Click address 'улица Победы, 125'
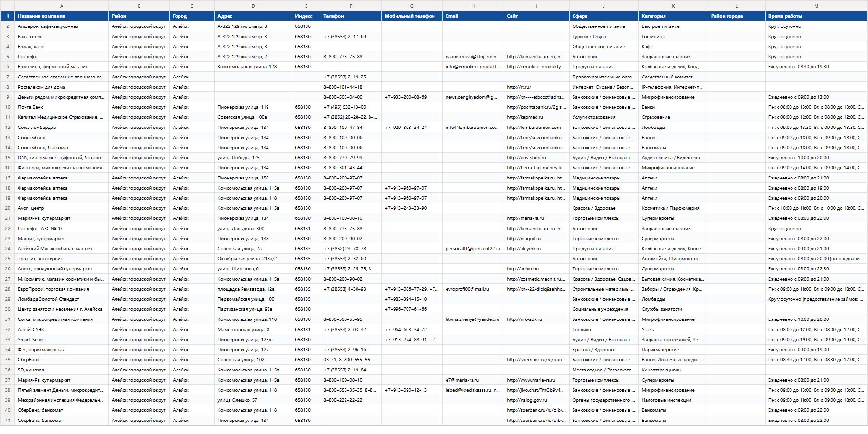The width and height of the screenshot is (868, 434). tap(253, 158)
